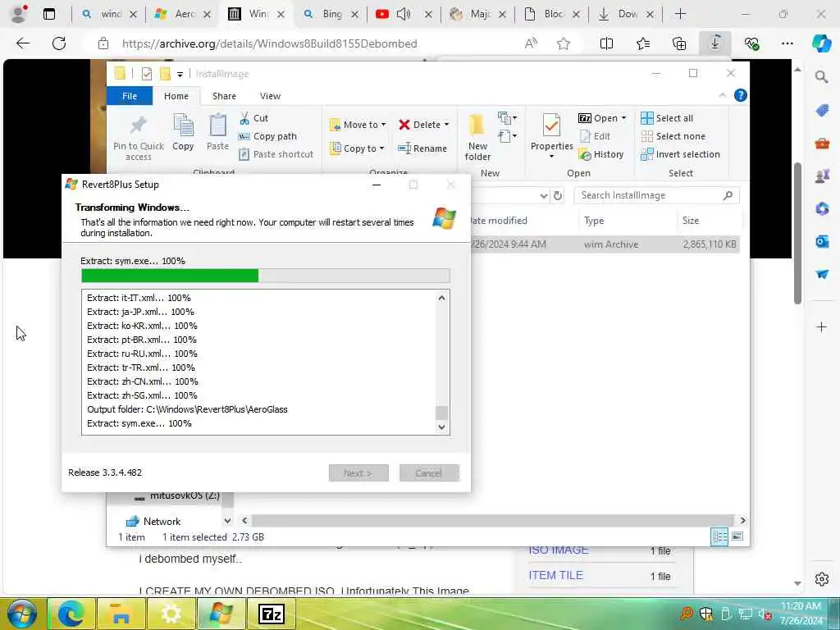The height and width of the screenshot is (630, 840).
Task: Open Outlook in Edge sidebar
Action: pyautogui.click(x=822, y=242)
